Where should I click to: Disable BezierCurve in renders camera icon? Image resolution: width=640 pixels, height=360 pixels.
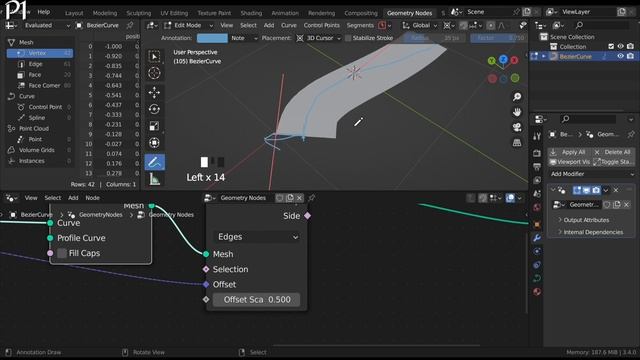tap(630, 56)
